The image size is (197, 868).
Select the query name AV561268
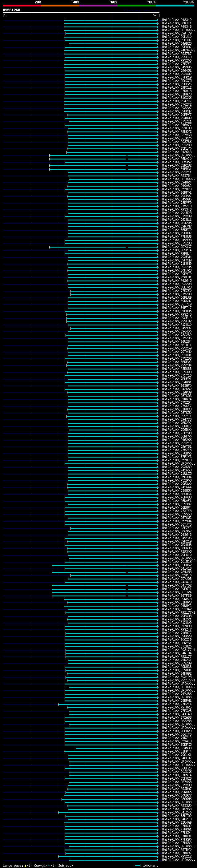11,10
